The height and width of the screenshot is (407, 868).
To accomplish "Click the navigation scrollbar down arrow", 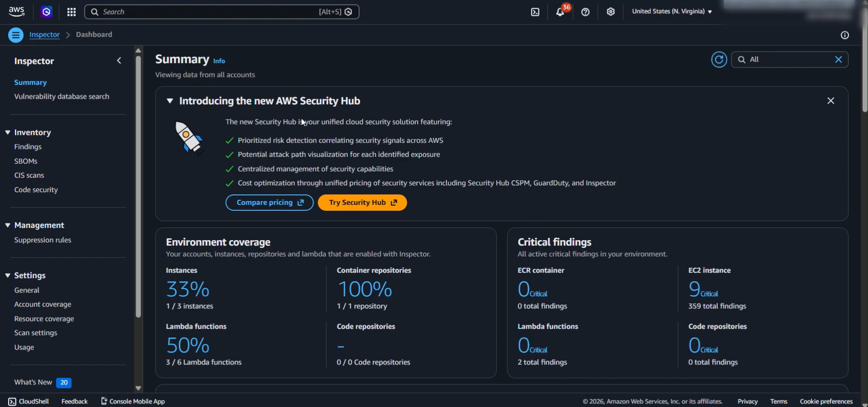I will (x=138, y=388).
